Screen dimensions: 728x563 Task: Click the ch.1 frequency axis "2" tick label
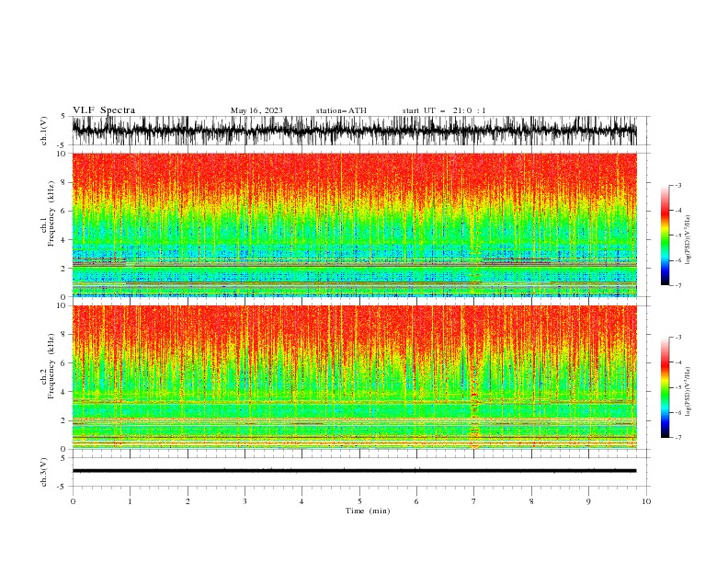(x=63, y=268)
